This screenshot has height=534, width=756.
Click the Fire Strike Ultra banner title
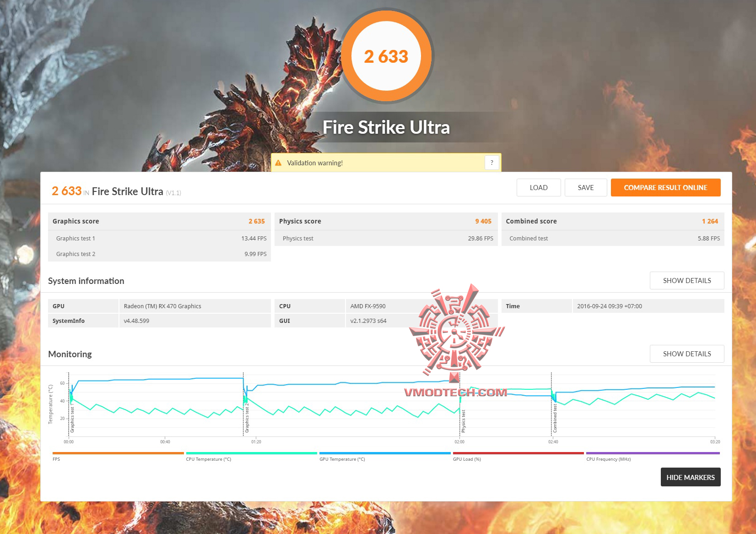386,127
